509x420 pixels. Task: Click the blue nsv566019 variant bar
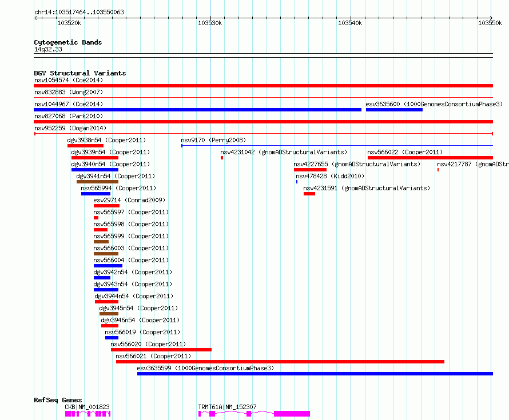pyautogui.click(x=112, y=338)
